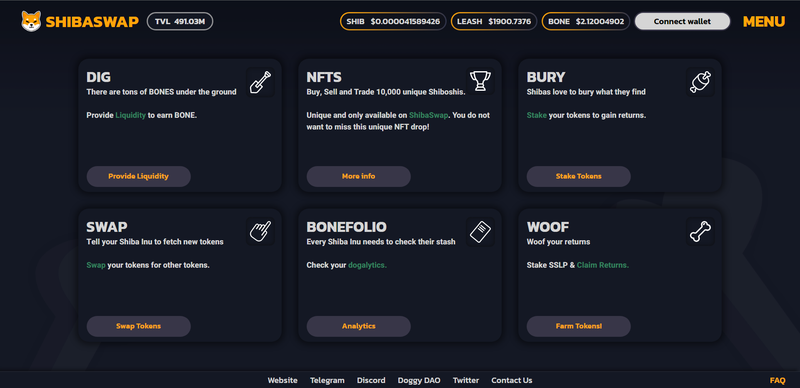
Task: Click the WOOF card heading
Action: [548, 227]
